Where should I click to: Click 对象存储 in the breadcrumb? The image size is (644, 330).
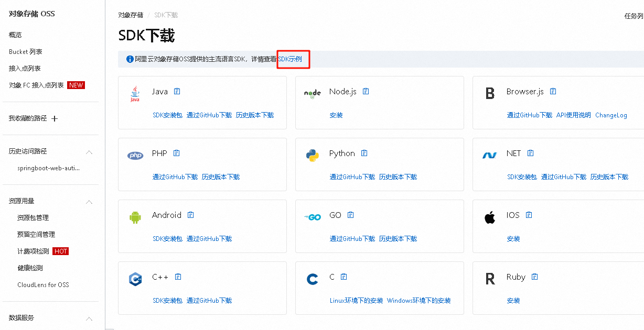pos(131,15)
